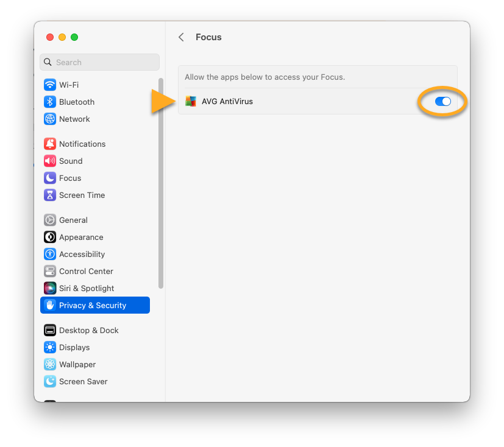The height and width of the screenshot is (447, 504).
Task: Open Sound settings speaker icon
Action: tap(50, 161)
